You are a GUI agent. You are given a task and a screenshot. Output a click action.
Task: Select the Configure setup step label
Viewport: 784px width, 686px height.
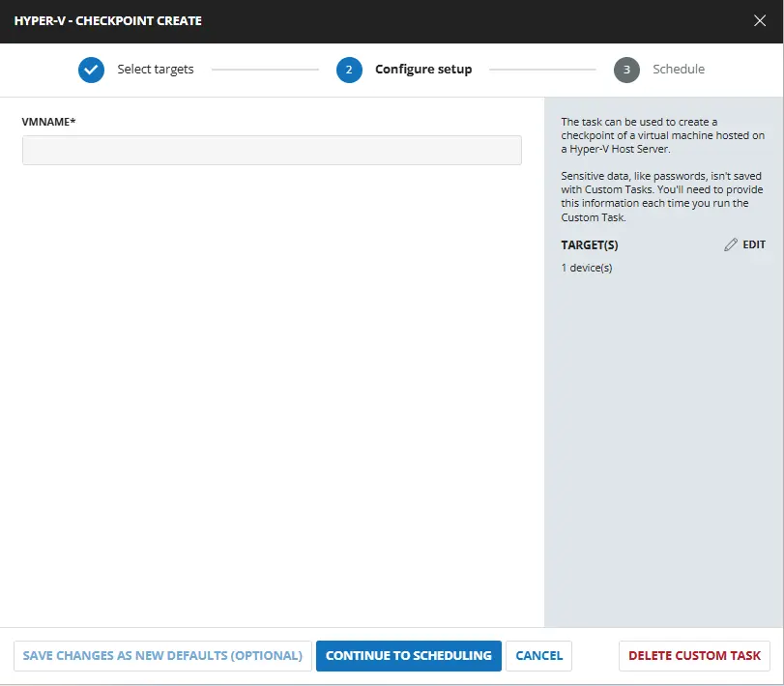tap(422, 70)
